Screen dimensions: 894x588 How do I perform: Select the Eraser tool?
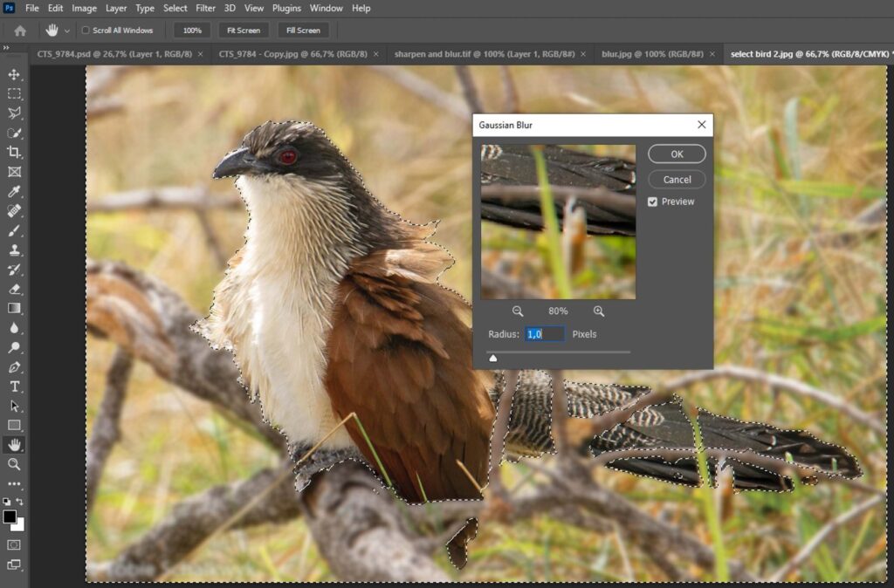14,289
